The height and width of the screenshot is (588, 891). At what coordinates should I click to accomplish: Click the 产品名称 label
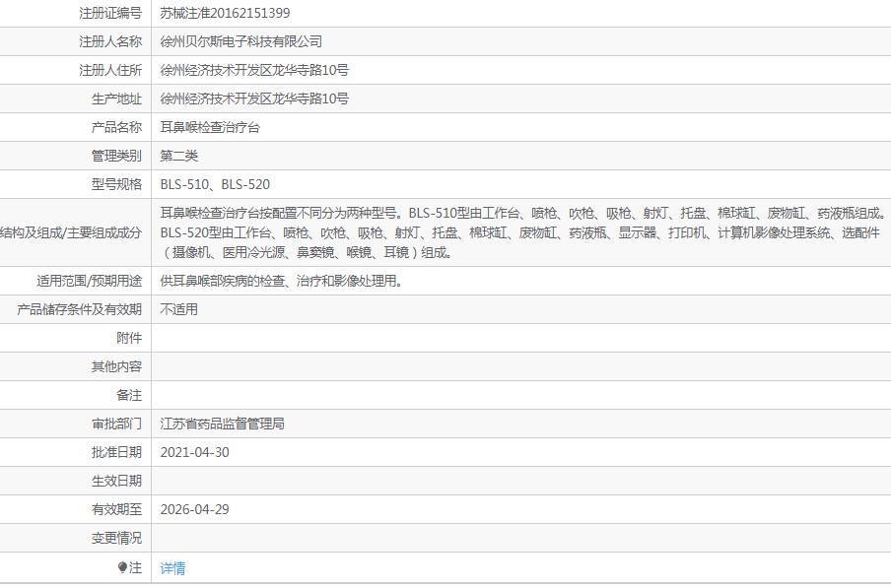[x=116, y=127]
